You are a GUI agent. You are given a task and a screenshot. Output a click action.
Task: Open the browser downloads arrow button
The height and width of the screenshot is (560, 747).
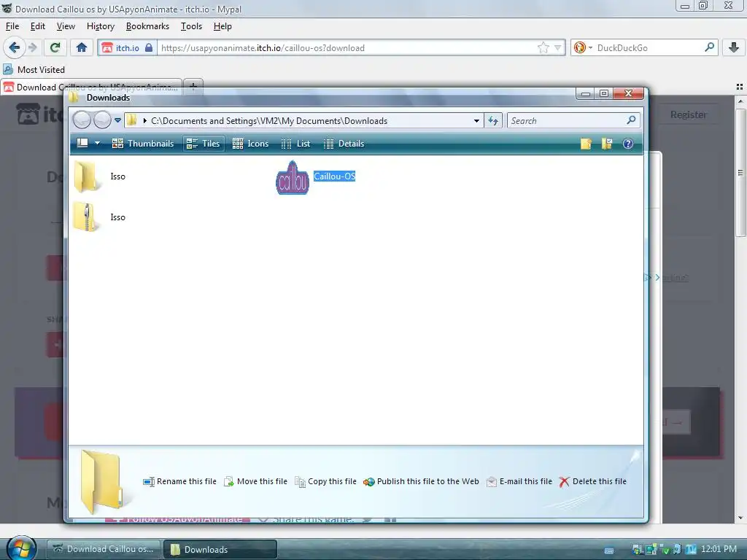734,47
